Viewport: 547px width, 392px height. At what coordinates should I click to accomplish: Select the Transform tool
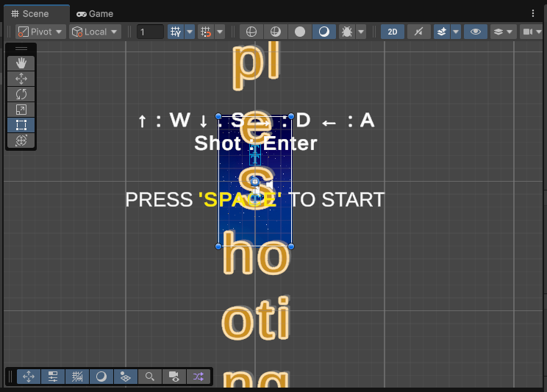pos(21,140)
